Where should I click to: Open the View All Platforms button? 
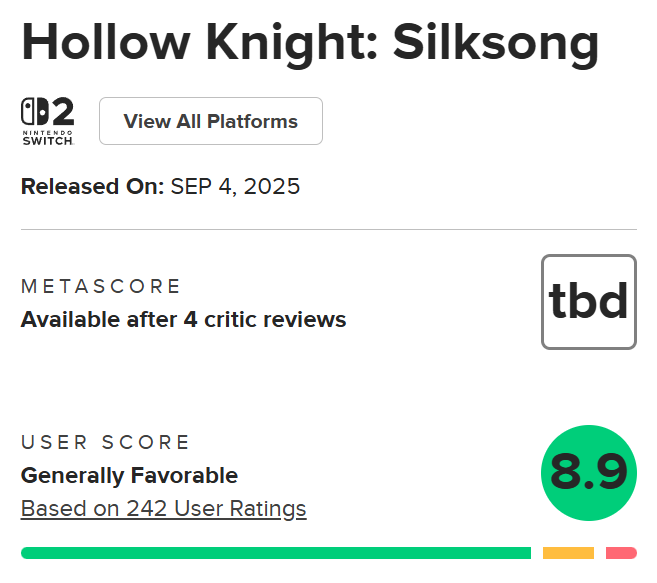[211, 121]
